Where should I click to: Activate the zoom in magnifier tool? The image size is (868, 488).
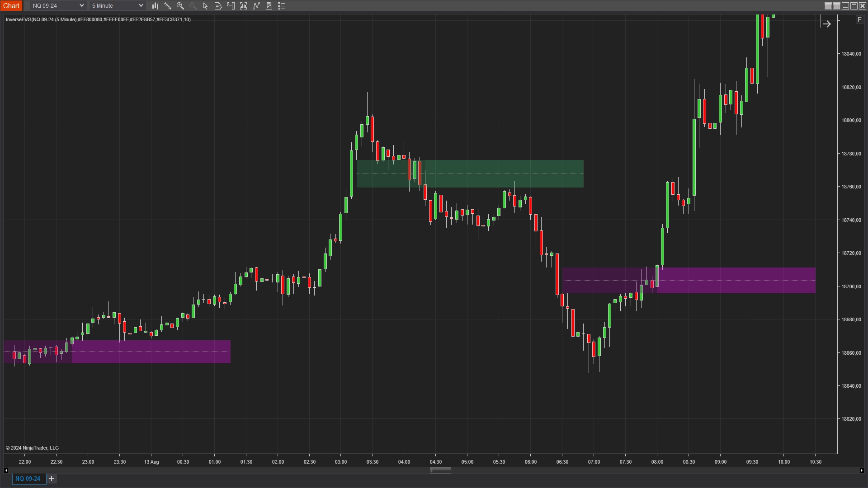[180, 6]
